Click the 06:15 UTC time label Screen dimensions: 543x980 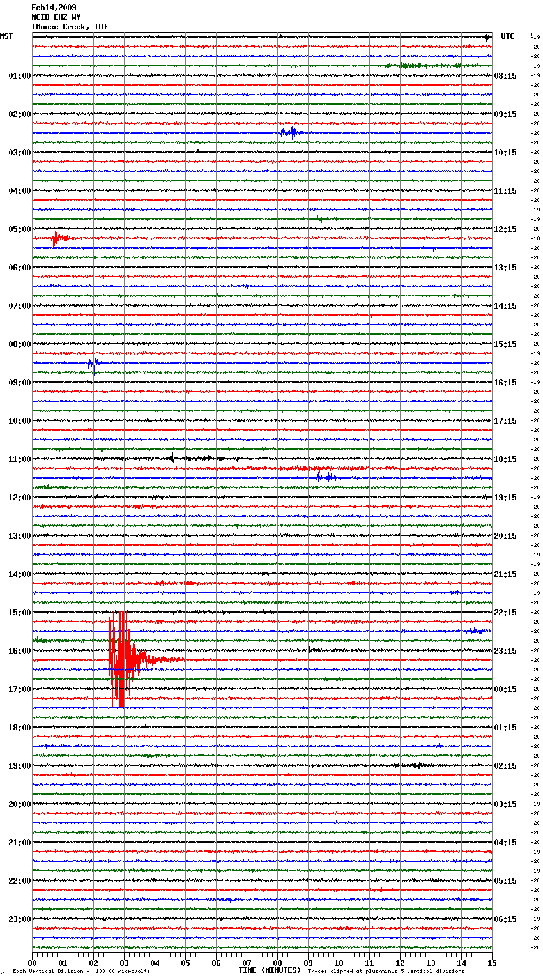point(505,919)
